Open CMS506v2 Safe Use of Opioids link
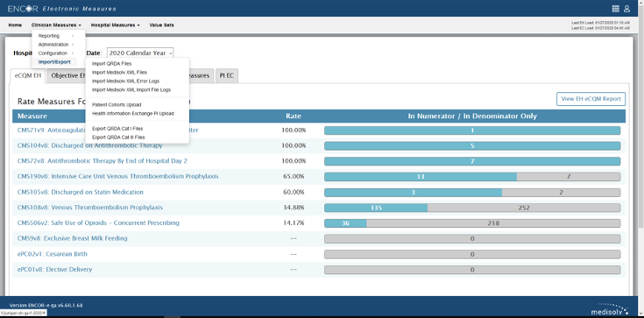Image resolution: width=644 pixels, height=318 pixels. tap(98, 223)
